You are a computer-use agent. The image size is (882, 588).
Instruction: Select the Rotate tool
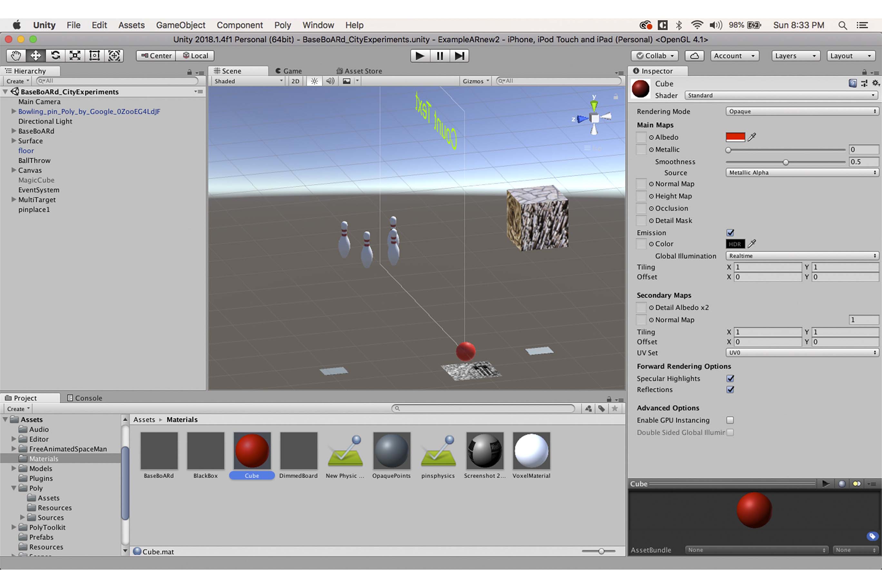55,55
